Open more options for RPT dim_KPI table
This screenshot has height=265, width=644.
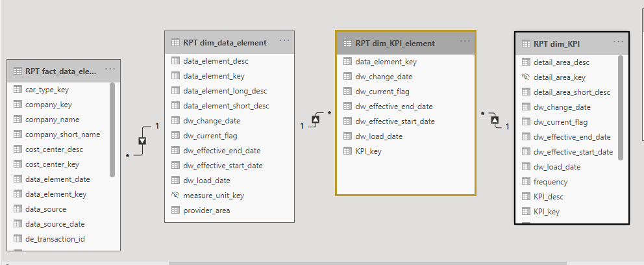(x=619, y=42)
